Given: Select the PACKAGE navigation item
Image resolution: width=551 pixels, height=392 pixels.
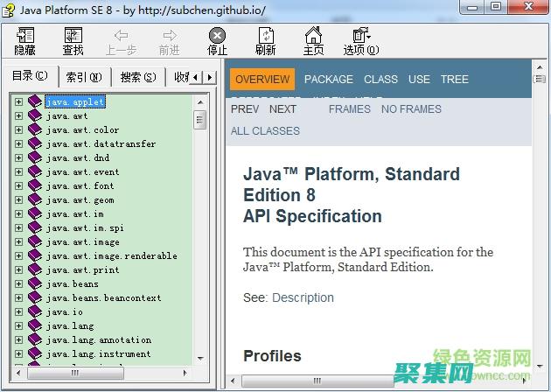Looking at the screenshot, I should pyautogui.click(x=328, y=79).
